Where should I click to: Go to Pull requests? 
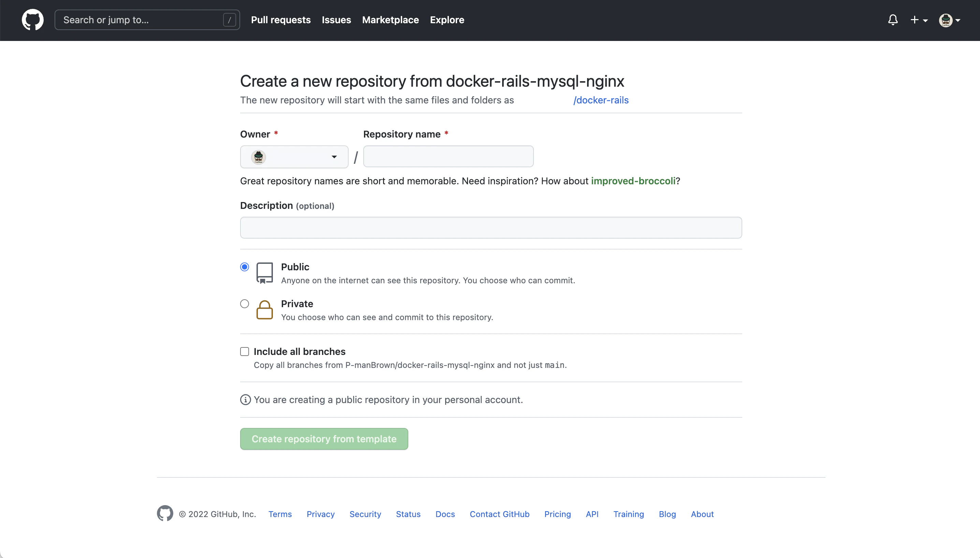281,20
